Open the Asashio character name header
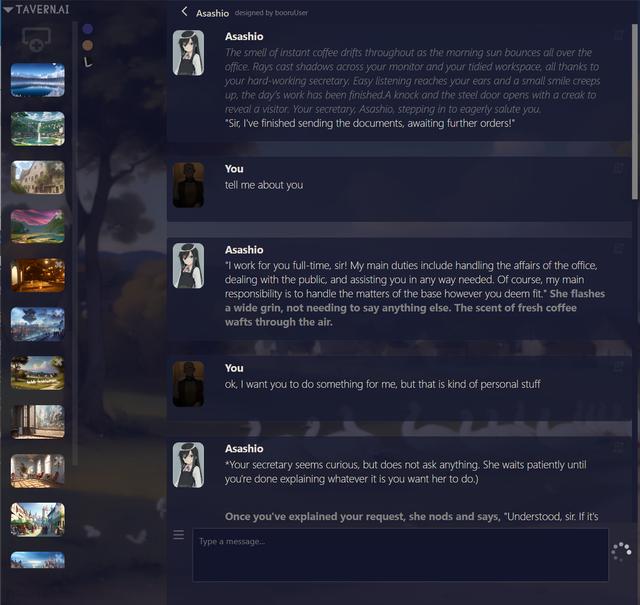This screenshot has width=640, height=605. (x=212, y=13)
